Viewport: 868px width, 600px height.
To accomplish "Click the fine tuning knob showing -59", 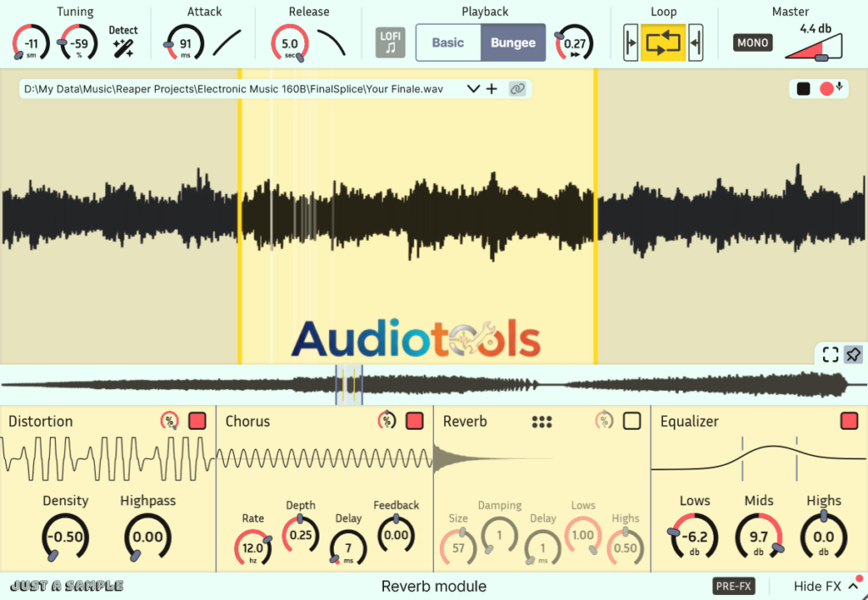I will coord(79,42).
